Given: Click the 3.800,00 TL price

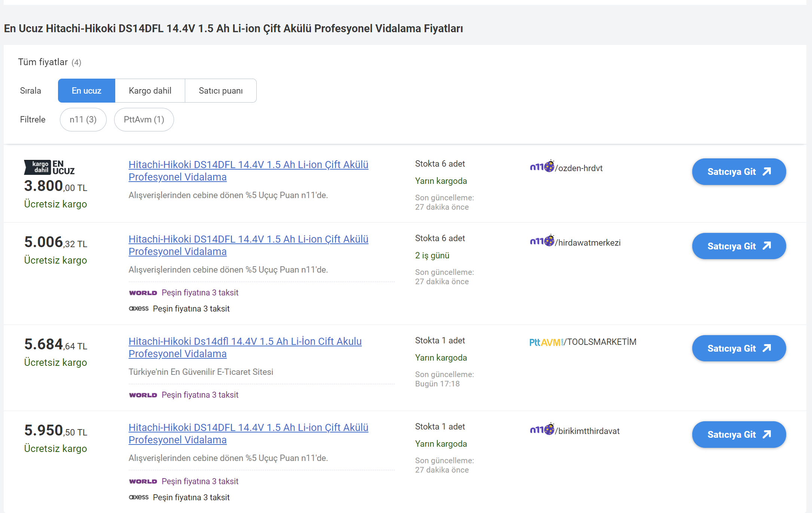Looking at the screenshot, I should (56, 186).
